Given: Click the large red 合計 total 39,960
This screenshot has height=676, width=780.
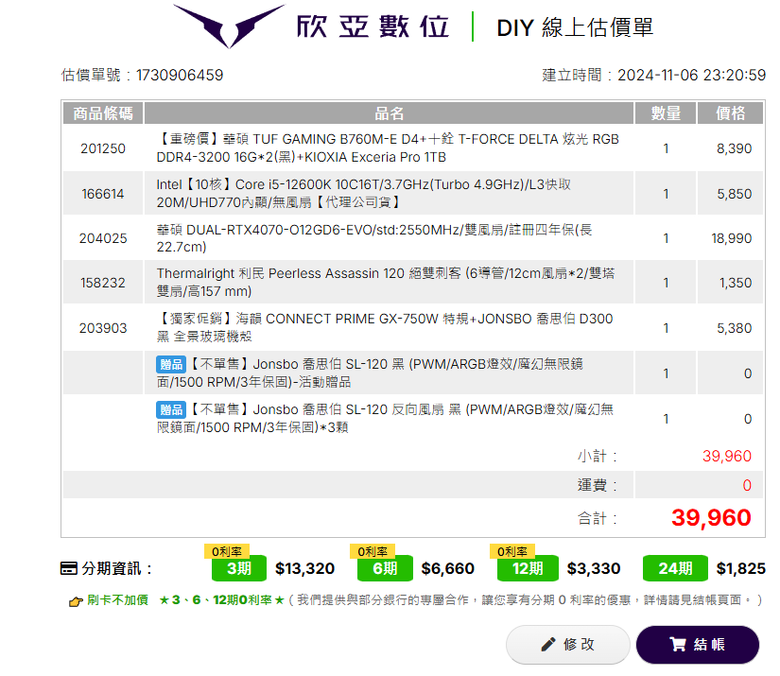Looking at the screenshot, I should pos(711,518).
